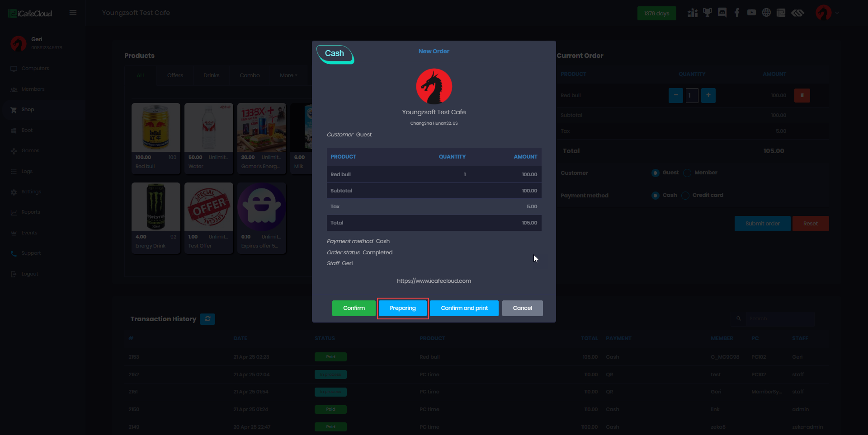Click the Paid status of transaction 2153
This screenshot has width=868, height=435.
click(330, 357)
